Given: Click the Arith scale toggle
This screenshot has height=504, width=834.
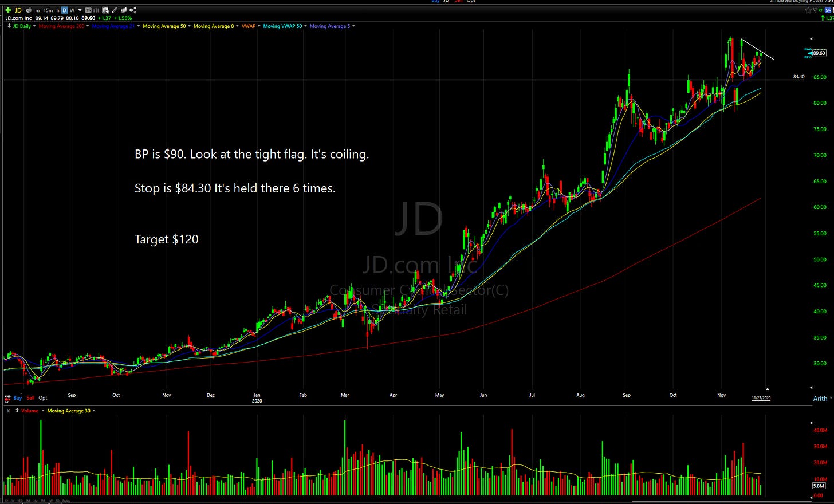Looking at the screenshot, I should click(x=820, y=399).
